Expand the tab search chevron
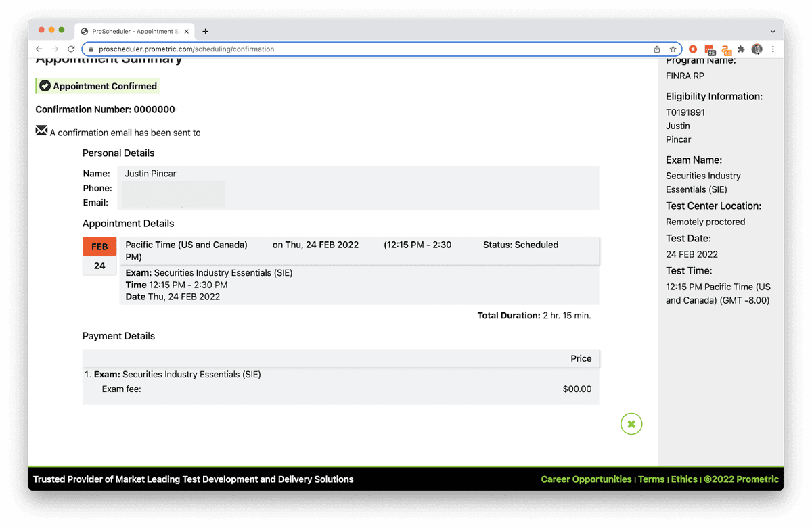Image resolution: width=812 pixels, height=528 pixels. coord(773,31)
